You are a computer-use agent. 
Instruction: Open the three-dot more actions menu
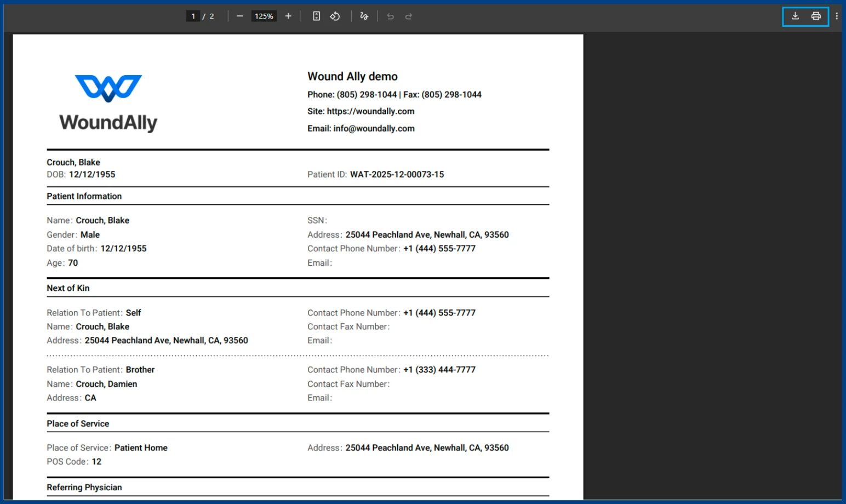tap(837, 16)
